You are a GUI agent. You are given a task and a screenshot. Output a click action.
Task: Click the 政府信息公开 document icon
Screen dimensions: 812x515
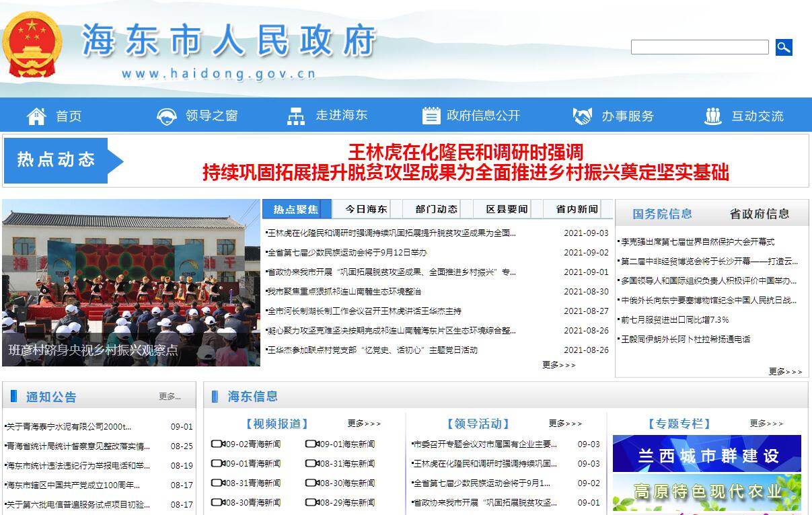pos(431,116)
